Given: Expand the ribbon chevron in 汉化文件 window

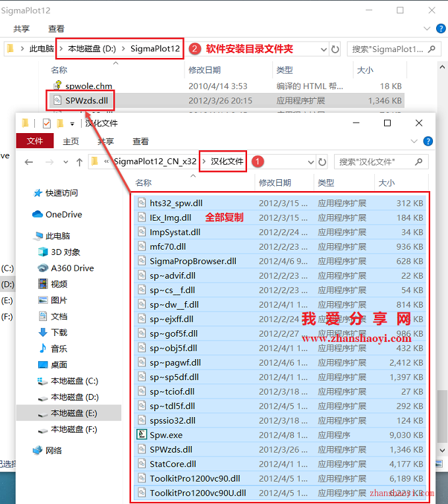Looking at the screenshot, I should [x=414, y=142].
